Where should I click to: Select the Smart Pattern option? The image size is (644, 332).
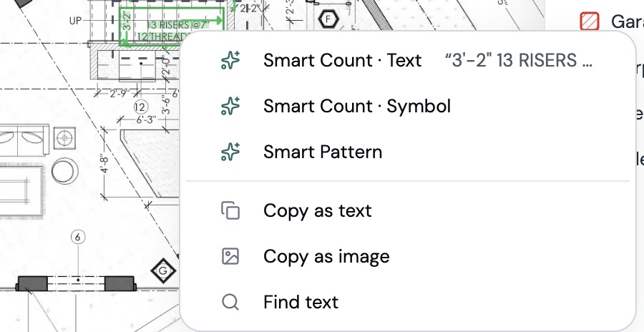pyautogui.click(x=407, y=152)
